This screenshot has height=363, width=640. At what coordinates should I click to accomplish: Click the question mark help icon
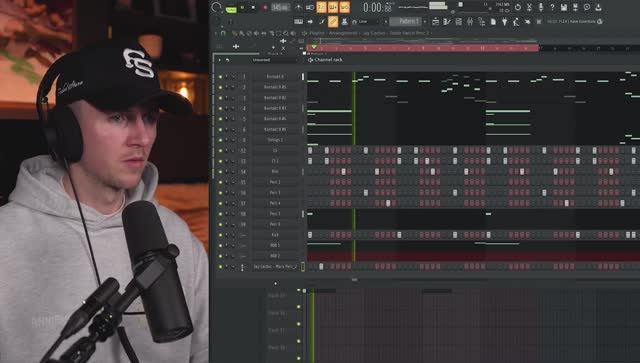click(x=552, y=7)
